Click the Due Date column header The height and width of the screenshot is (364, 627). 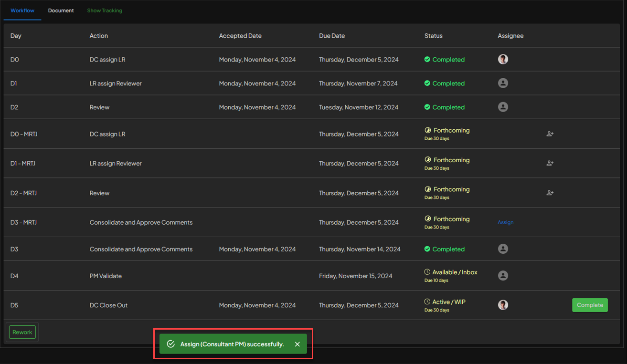[332, 36]
